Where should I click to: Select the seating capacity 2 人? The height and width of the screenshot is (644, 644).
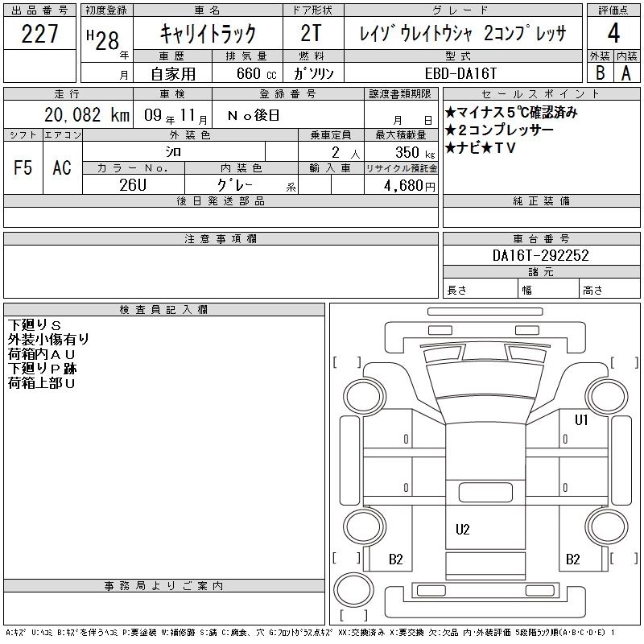pyautogui.click(x=345, y=152)
